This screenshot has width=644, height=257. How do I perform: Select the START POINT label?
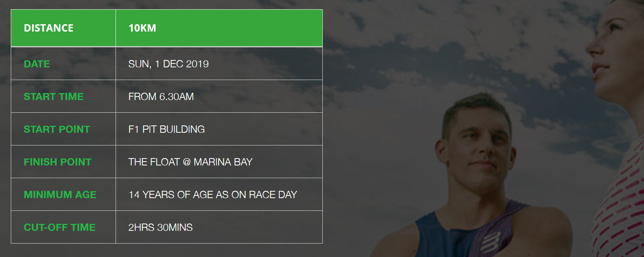tap(57, 129)
